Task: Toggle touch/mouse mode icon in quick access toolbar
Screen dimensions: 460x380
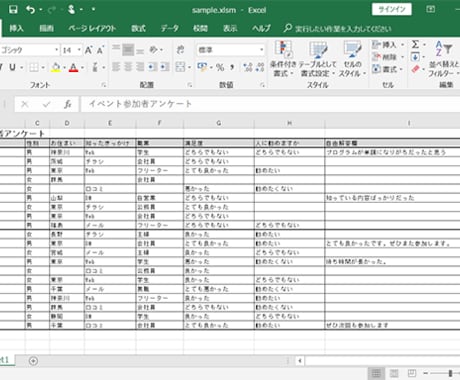Action: click(x=71, y=10)
